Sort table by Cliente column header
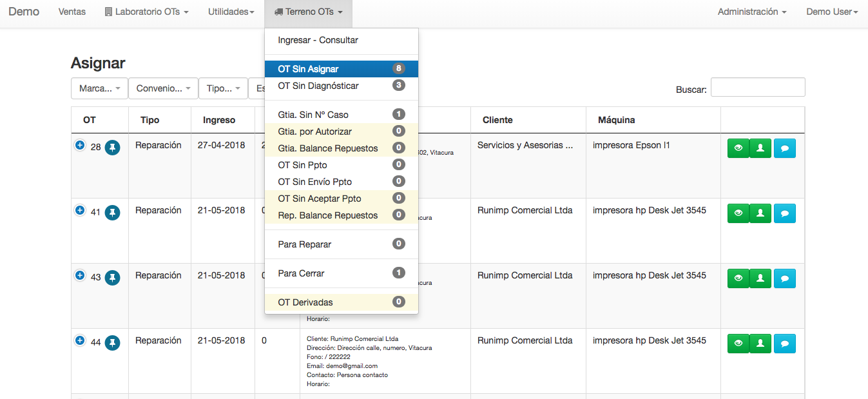 click(x=528, y=120)
